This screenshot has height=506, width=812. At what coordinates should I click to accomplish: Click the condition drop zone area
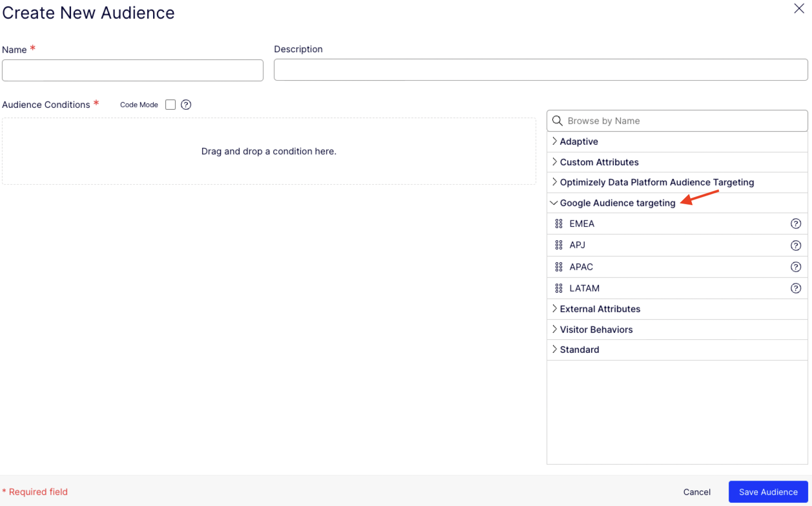pos(269,151)
